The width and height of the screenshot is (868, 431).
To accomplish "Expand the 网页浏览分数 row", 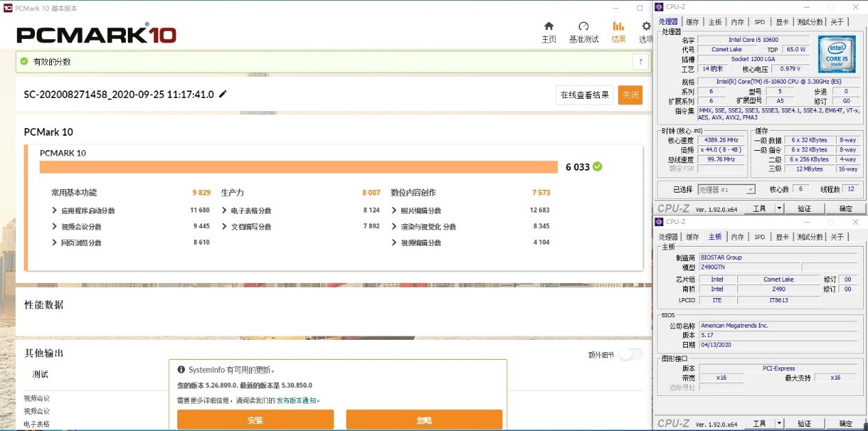I will (x=54, y=243).
